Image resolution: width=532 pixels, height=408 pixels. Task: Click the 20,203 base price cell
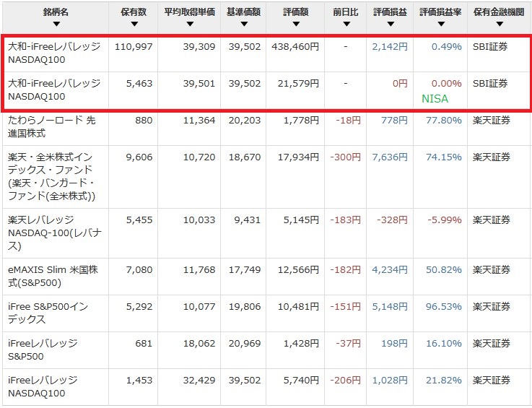pos(245,120)
